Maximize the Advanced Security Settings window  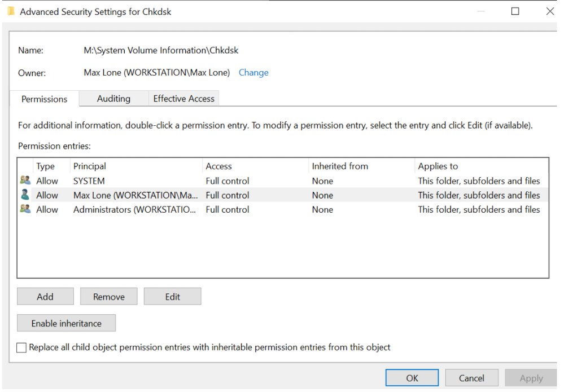(x=515, y=11)
